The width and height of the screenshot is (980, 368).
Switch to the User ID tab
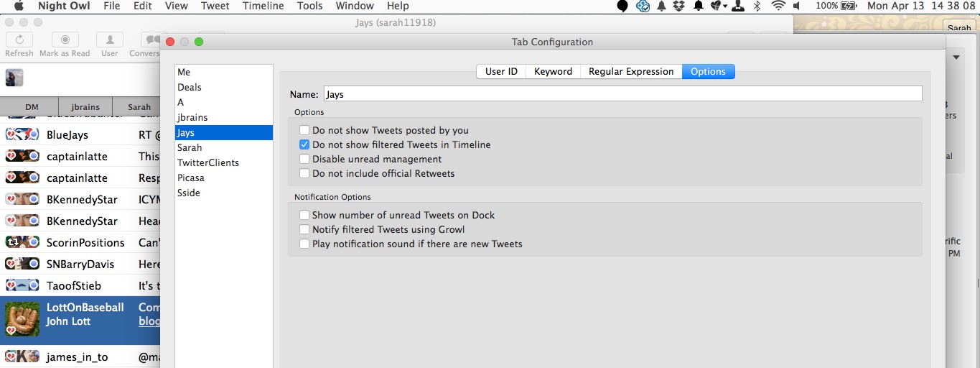[501, 71]
